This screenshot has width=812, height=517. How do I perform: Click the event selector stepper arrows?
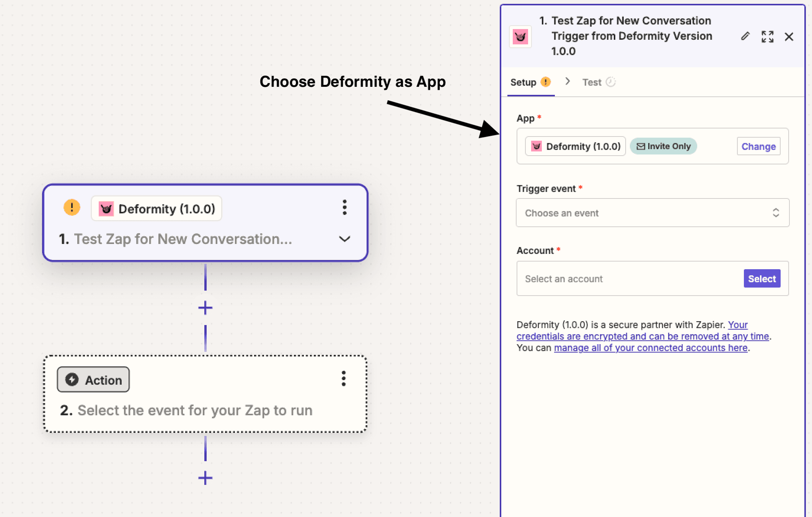tap(776, 213)
